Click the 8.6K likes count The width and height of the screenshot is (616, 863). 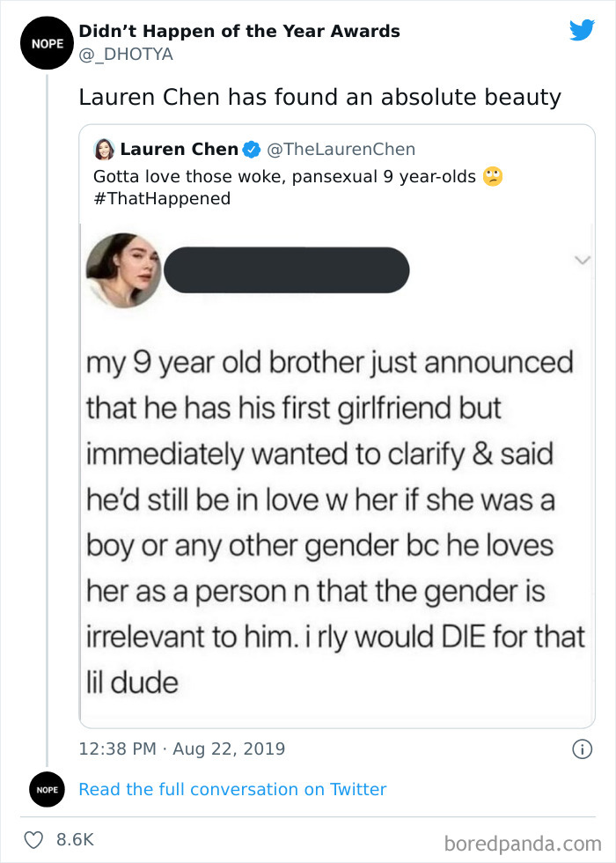tap(76, 839)
